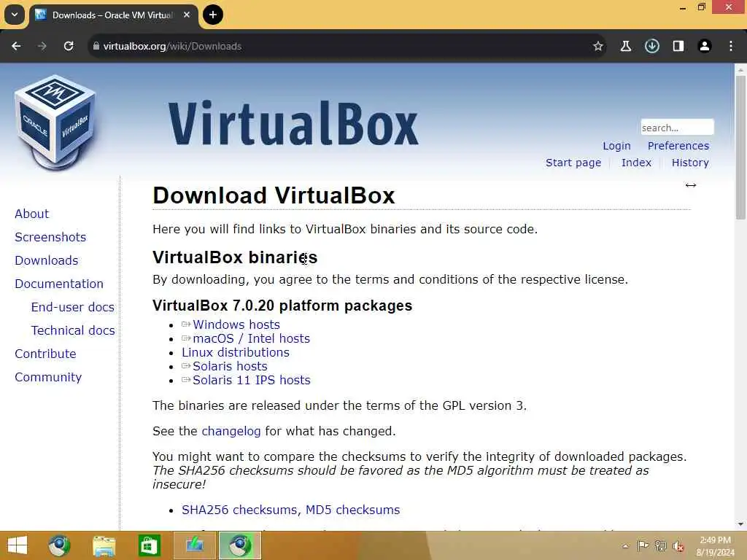Open the History link
The height and width of the screenshot is (560, 747).
(x=690, y=163)
